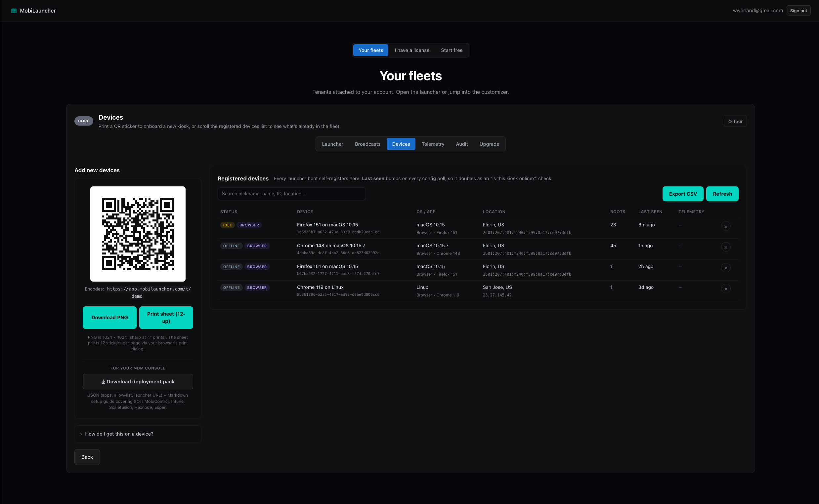Click BROWSER badge on Chrome 119 row

(257, 288)
